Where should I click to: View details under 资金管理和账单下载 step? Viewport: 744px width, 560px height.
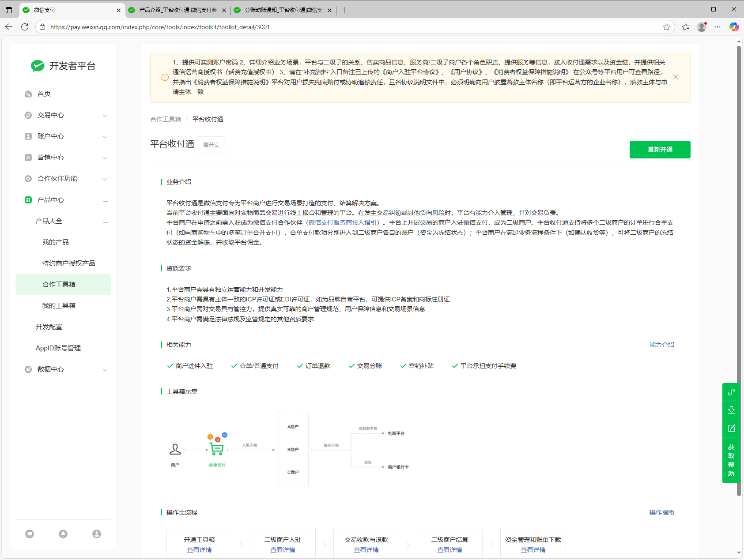point(533,550)
